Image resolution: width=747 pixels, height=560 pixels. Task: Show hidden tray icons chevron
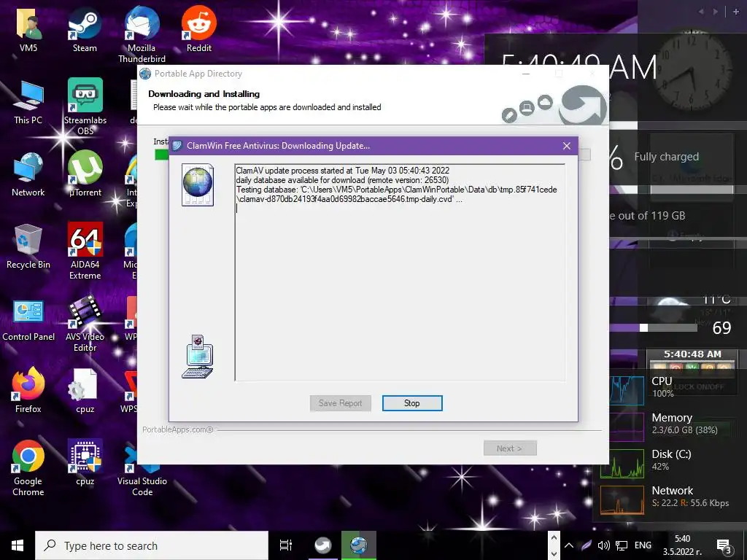568,545
